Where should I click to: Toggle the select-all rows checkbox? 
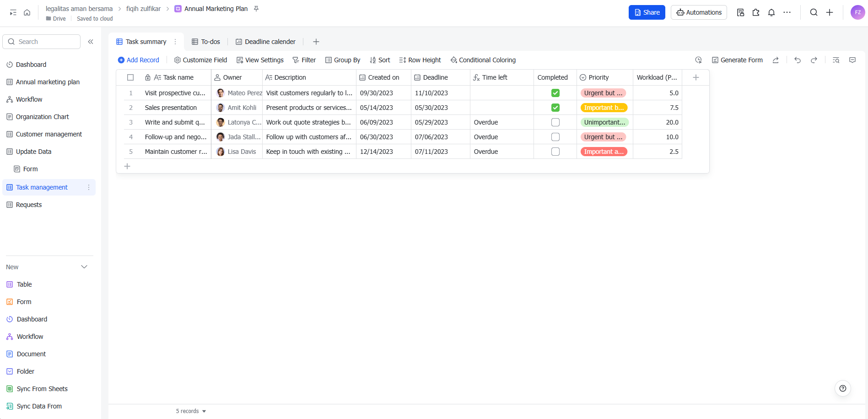tap(130, 77)
